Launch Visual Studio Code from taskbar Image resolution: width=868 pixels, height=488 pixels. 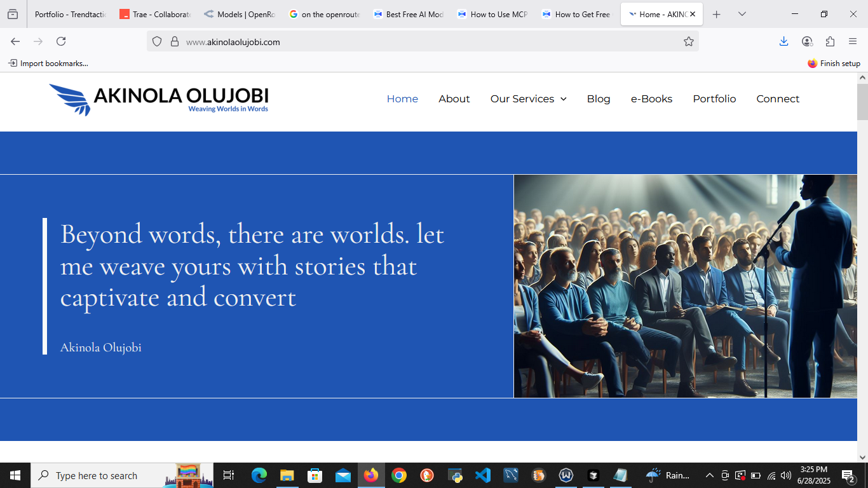482,475
